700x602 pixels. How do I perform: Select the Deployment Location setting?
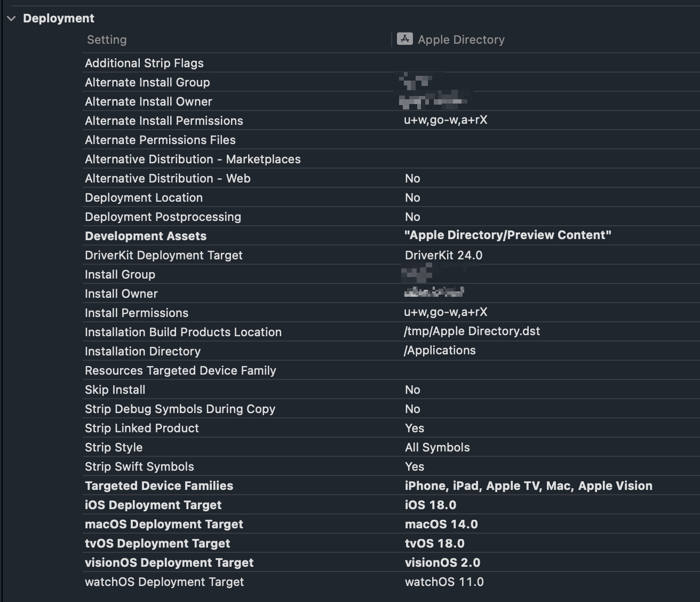[x=144, y=197]
